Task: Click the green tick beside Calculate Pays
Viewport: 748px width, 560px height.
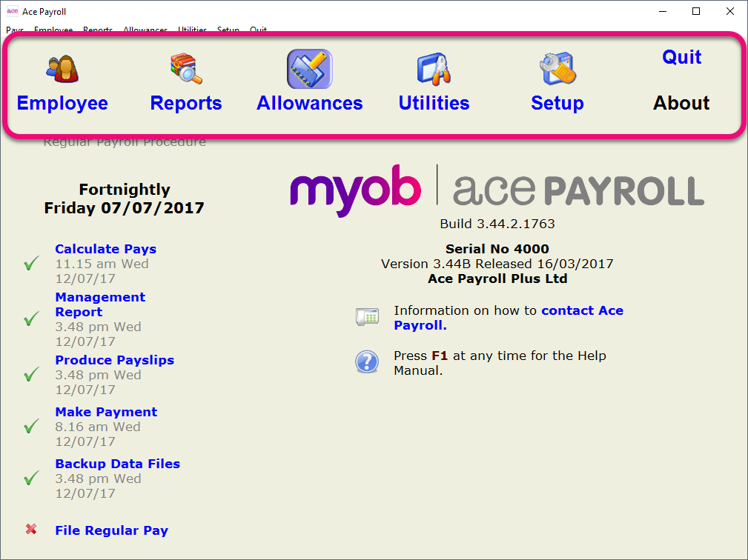Action: [x=31, y=263]
